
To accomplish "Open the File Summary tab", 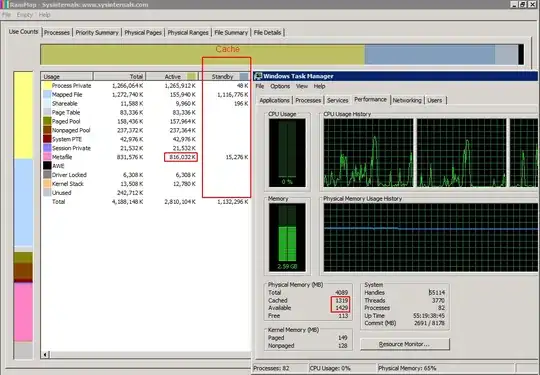I will [x=231, y=33].
